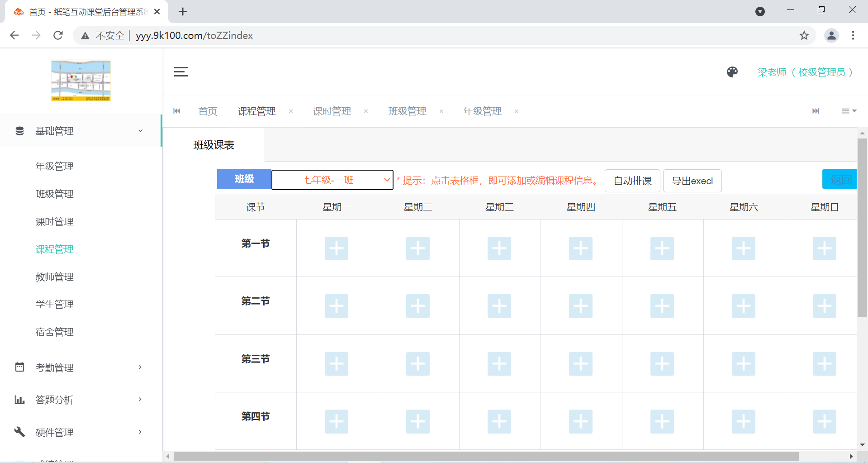Viewport: 868px width, 463px height.
Task: Switch to the 班级管理 tab
Action: 408,111
